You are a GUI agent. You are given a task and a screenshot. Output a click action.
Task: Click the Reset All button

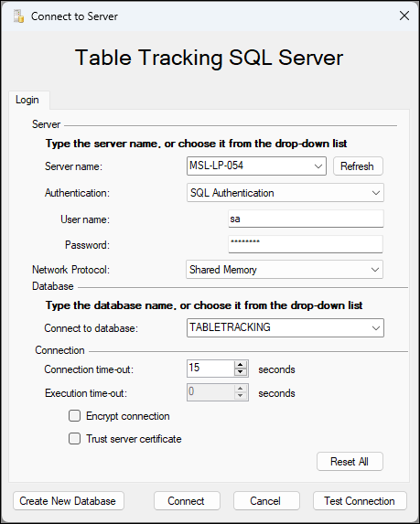coord(350,462)
